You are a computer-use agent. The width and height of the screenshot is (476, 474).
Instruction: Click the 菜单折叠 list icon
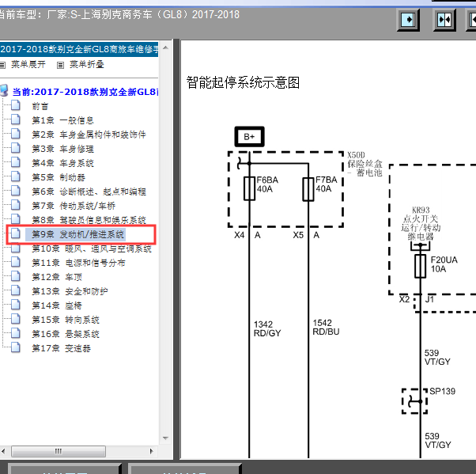point(61,65)
